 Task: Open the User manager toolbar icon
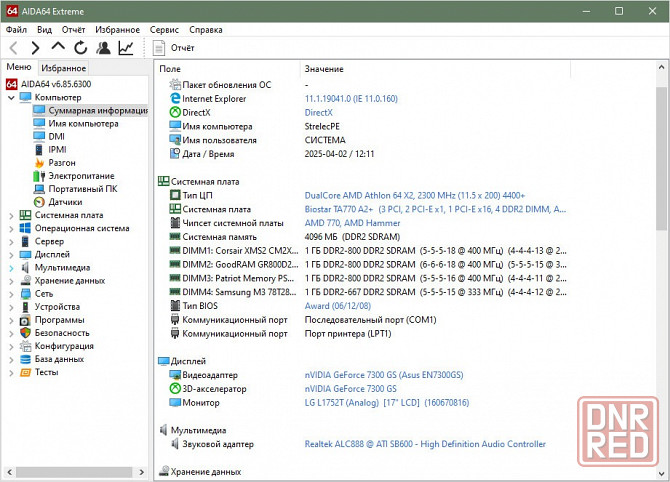(x=103, y=48)
